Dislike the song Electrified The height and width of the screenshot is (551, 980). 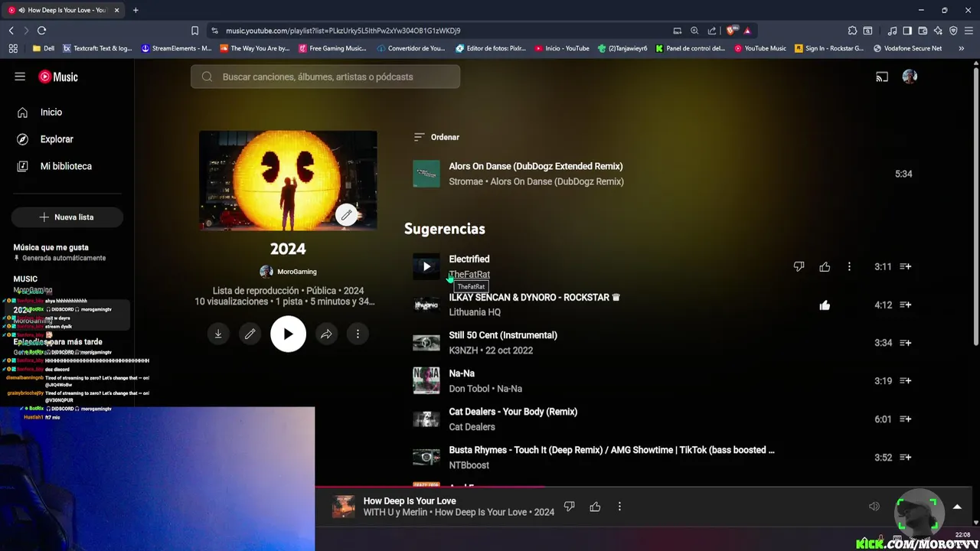(799, 266)
